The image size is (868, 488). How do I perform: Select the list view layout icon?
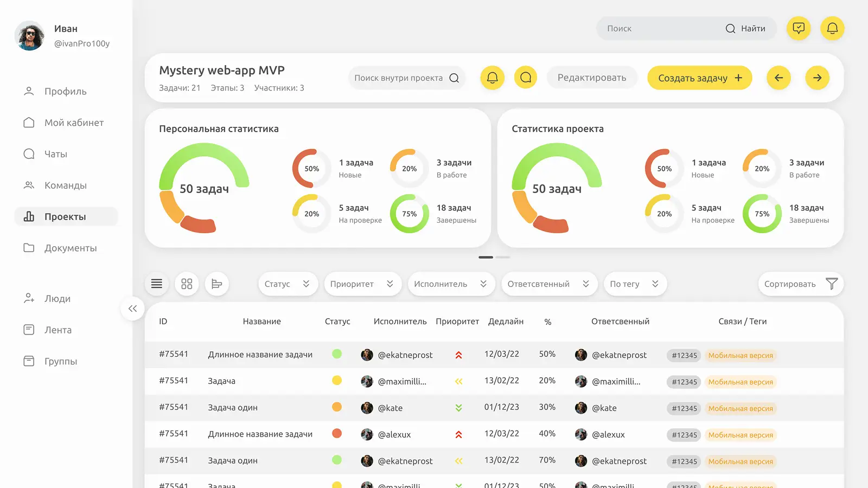156,284
